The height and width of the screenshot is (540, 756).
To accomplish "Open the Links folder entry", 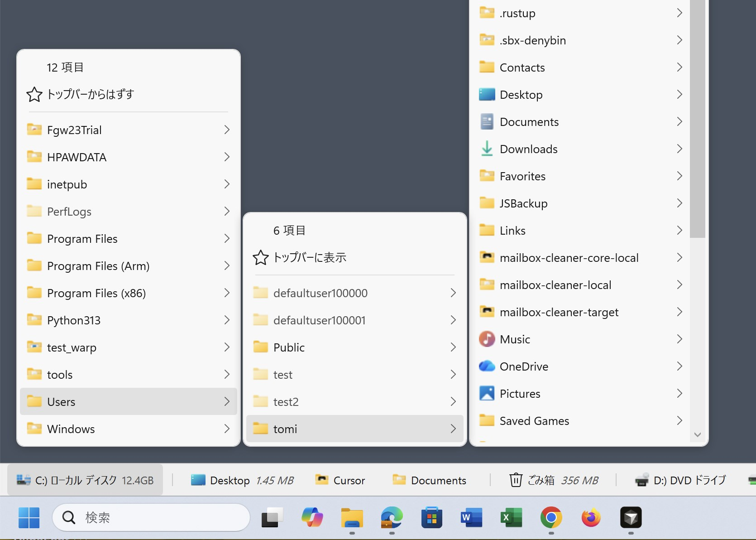I will tap(581, 230).
